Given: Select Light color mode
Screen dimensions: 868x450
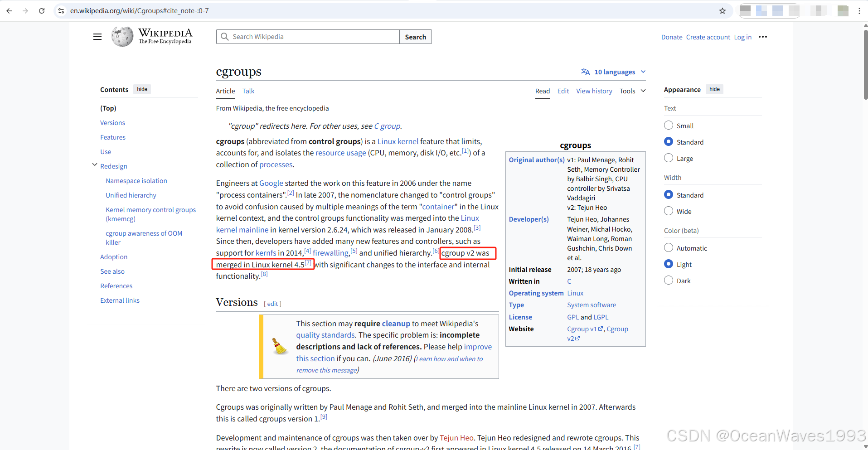Looking at the screenshot, I should (669, 264).
